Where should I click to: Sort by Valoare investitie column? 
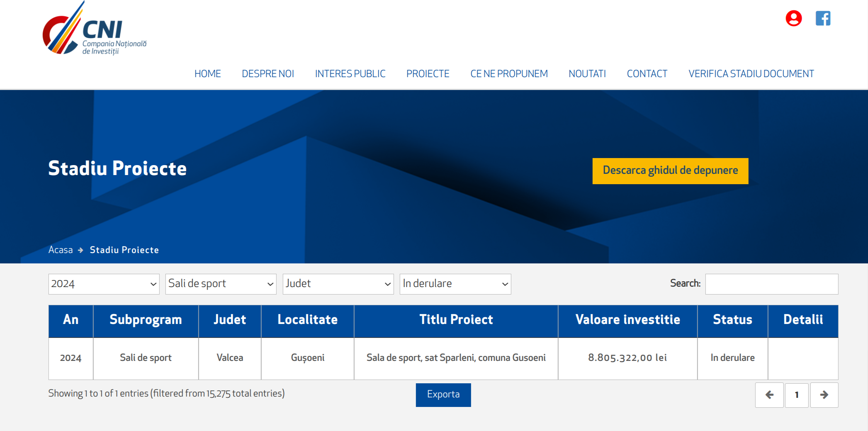pos(627,320)
